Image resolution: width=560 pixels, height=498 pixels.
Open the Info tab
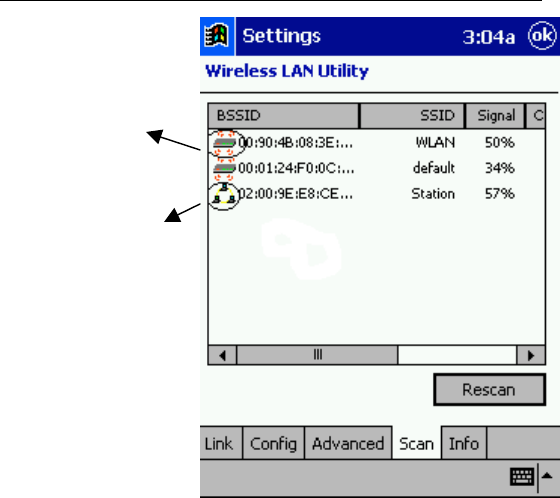pos(464,443)
